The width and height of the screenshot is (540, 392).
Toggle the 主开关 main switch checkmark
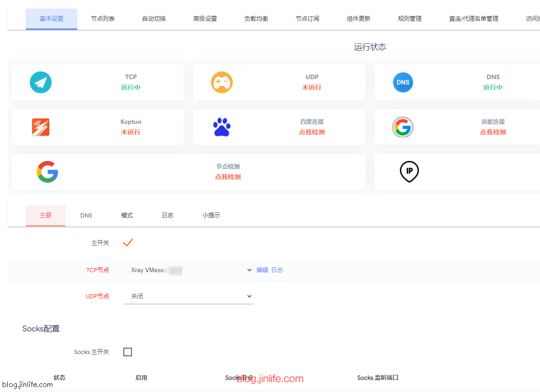(x=128, y=243)
